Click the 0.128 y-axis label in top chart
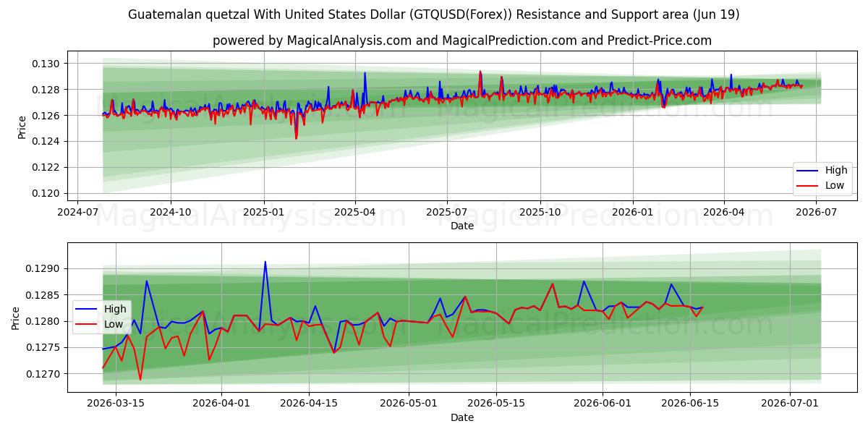This screenshot has height=434, width=868. 46,90
